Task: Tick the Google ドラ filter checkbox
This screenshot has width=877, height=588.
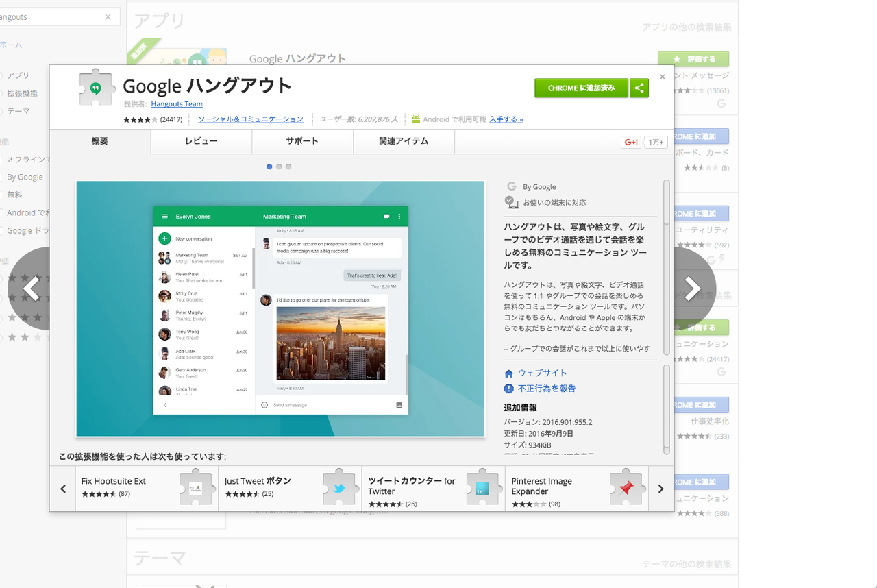Action: point(1,230)
